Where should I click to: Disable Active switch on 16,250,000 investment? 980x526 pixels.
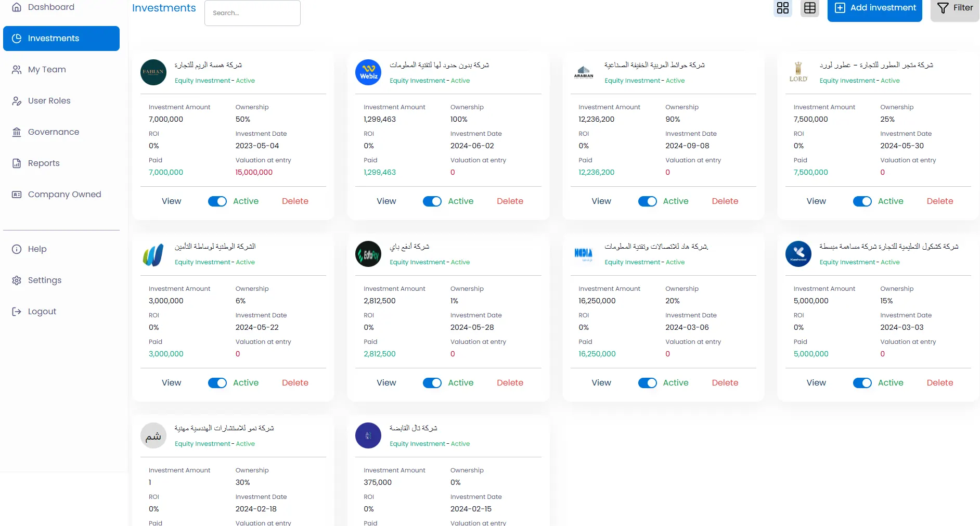click(x=648, y=383)
